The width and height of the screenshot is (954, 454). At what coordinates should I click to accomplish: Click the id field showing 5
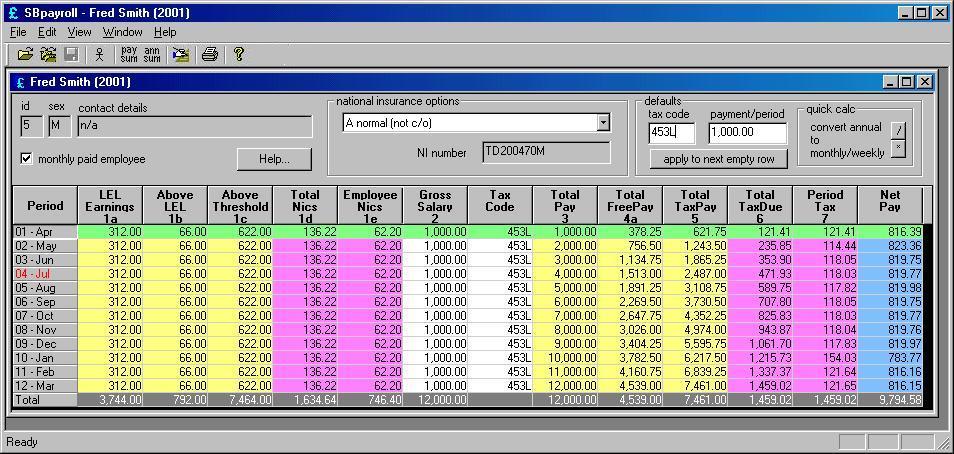pyautogui.click(x=32, y=127)
